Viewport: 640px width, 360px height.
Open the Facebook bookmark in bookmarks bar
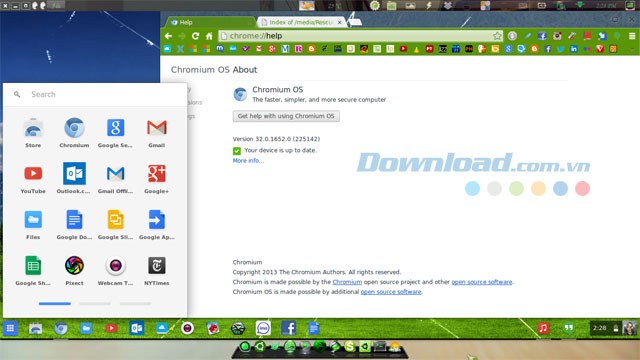pyautogui.click(x=548, y=49)
